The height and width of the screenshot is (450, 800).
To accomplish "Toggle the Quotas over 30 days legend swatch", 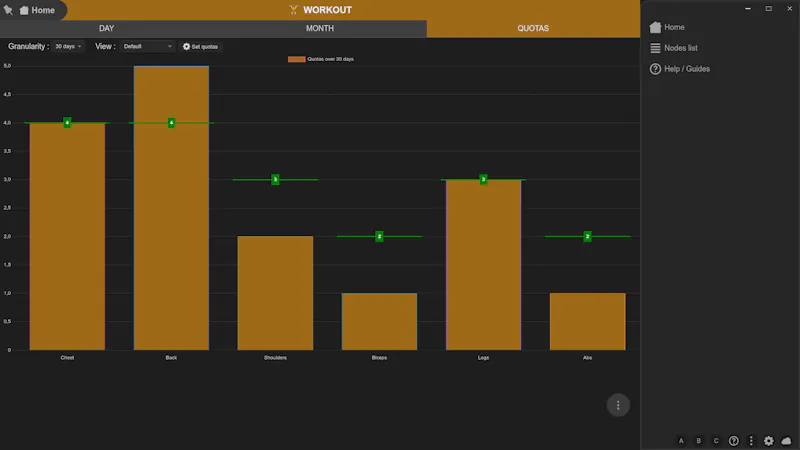I will [x=296, y=59].
